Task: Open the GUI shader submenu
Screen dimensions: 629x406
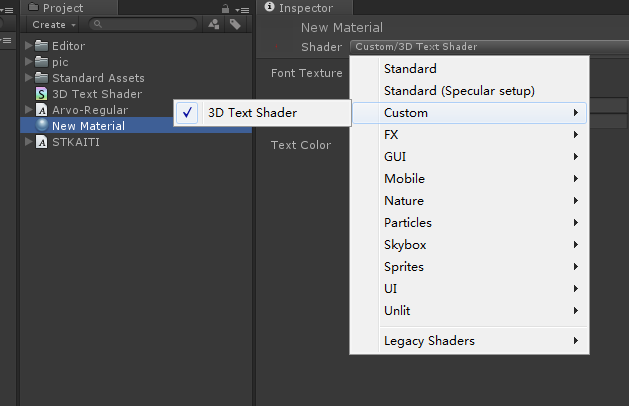Action: 469,156
